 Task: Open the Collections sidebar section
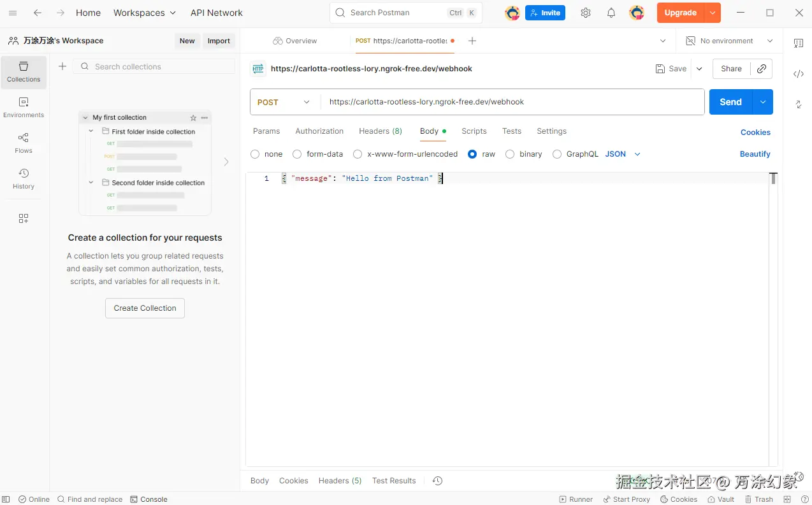[24, 72]
